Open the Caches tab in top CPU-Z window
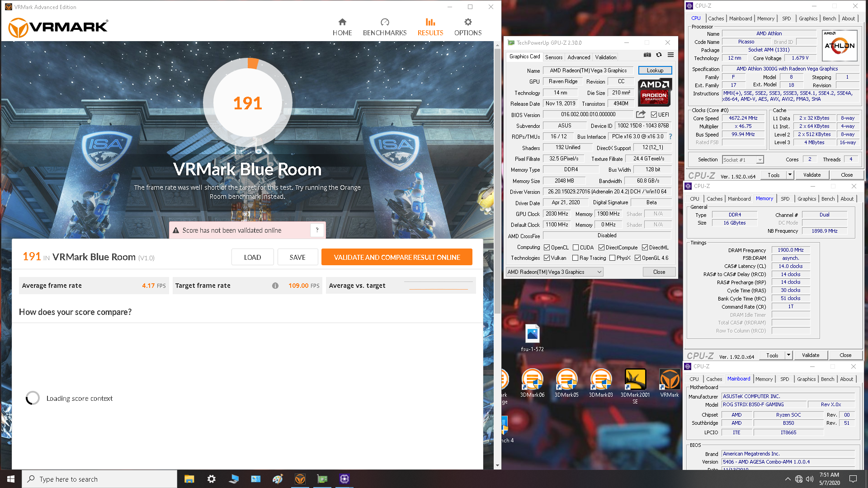 (x=716, y=19)
